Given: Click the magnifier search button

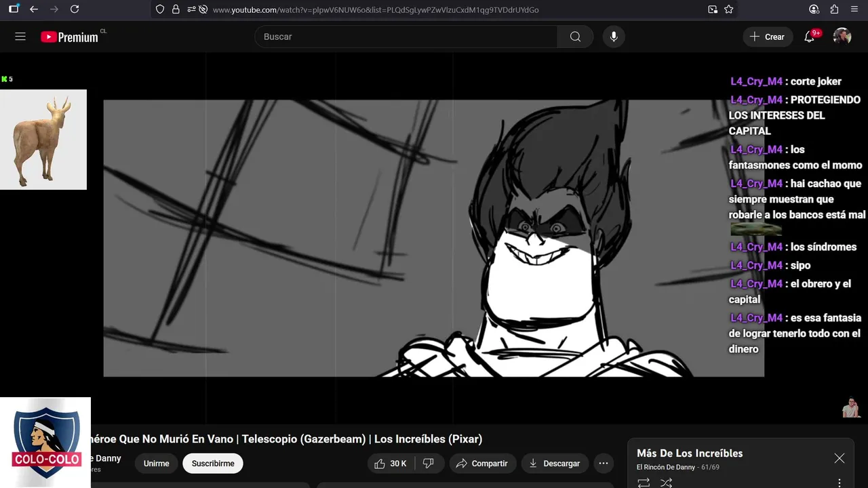Looking at the screenshot, I should click(x=575, y=37).
